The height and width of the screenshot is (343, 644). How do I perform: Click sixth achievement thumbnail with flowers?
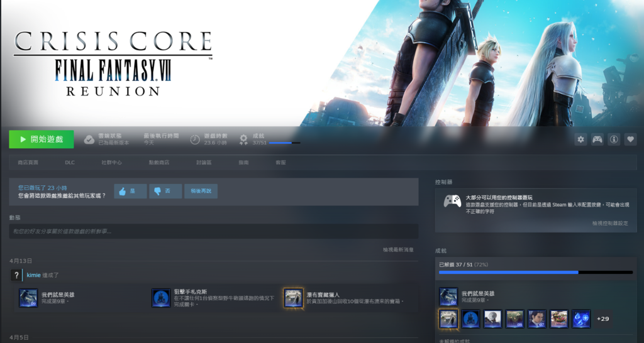(559, 318)
